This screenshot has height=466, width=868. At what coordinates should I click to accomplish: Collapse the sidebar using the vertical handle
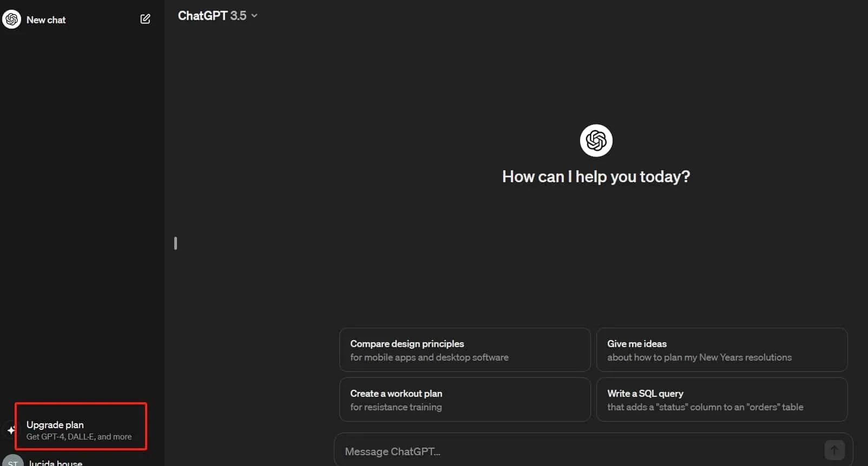coord(175,243)
